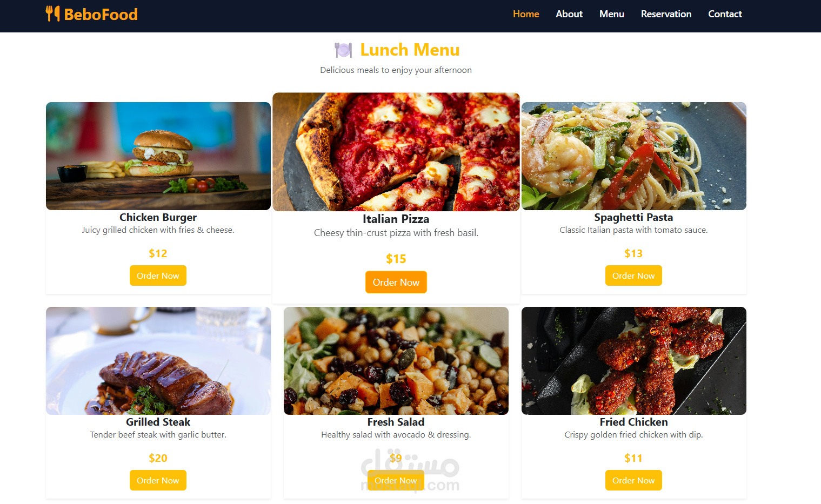The image size is (821, 504).
Task: Order the Italian Pizza now
Action: 396,282
